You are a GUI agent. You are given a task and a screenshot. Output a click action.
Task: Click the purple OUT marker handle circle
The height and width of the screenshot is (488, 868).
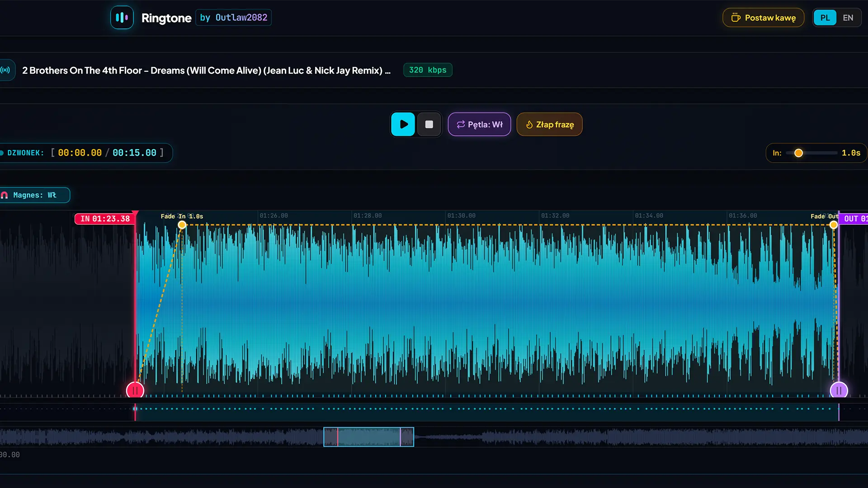point(839,390)
